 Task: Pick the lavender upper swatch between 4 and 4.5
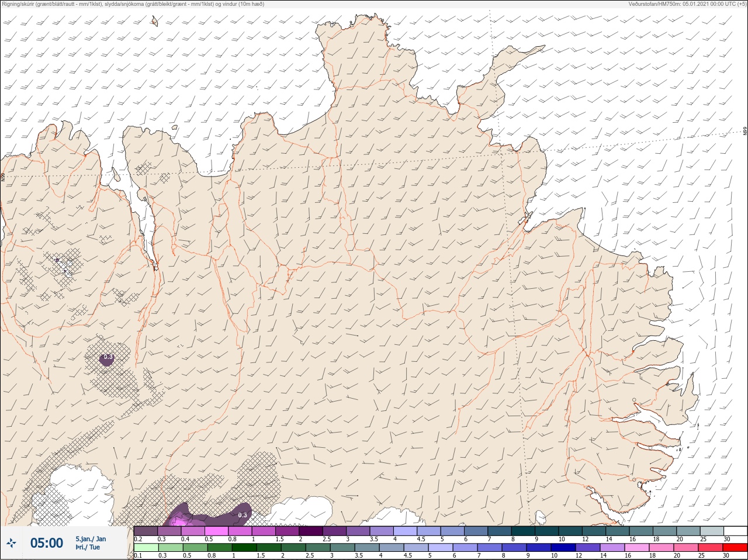406,531
